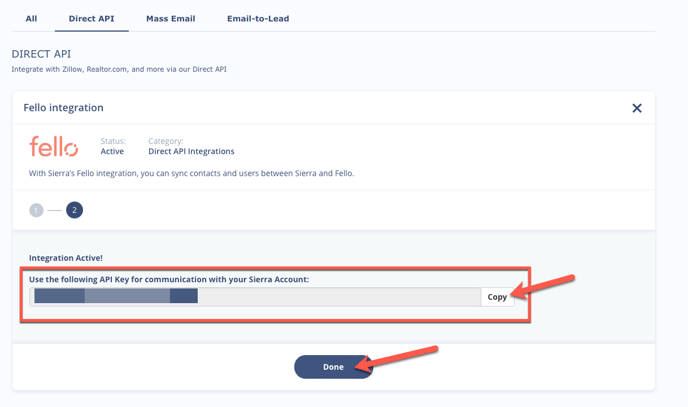Close the Fello integration panel with X
This screenshot has width=688, height=407.
[637, 108]
